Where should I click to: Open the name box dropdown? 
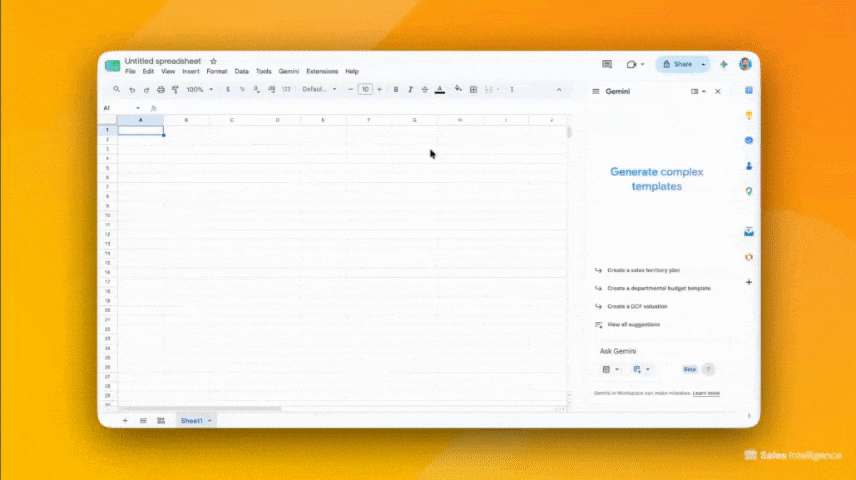click(138, 108)
